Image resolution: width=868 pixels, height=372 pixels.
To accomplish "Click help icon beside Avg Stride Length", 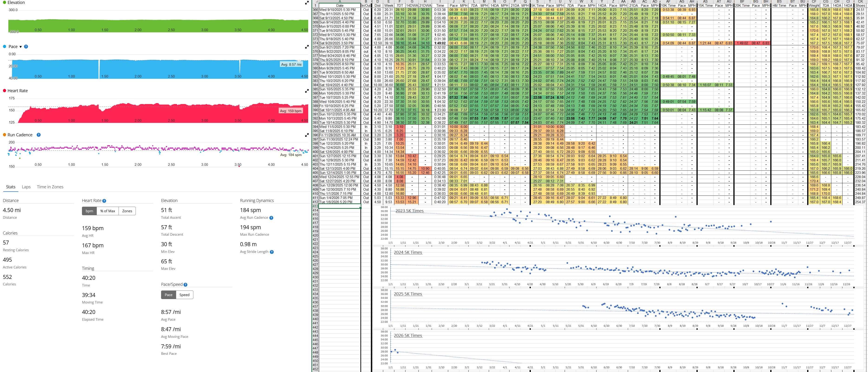I will point(272,252).
